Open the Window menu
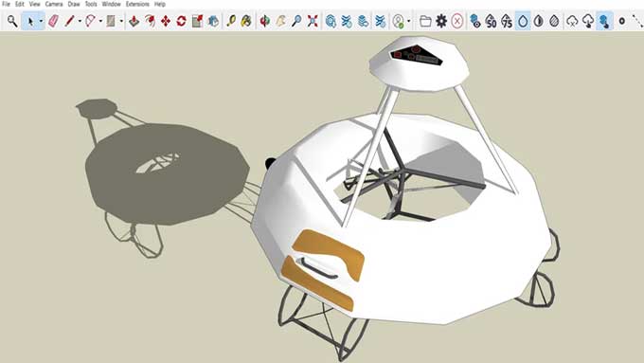This screenshot has height=363, width=644. pos(111,4)
